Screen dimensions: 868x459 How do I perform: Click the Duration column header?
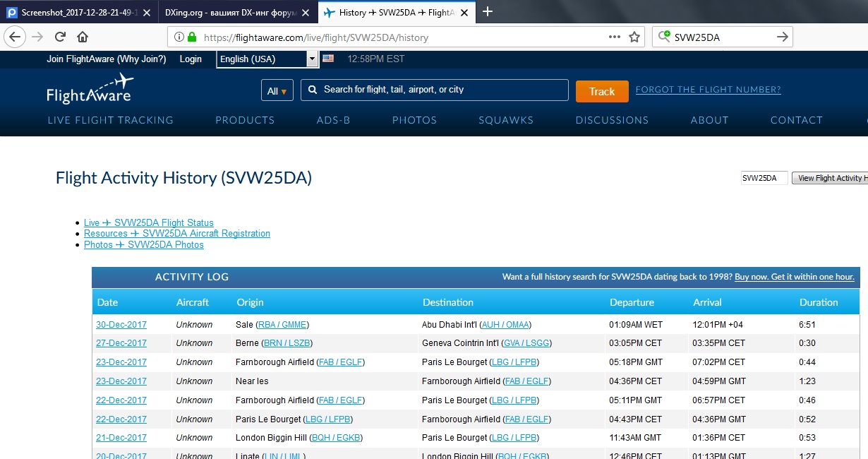[819, 302]
